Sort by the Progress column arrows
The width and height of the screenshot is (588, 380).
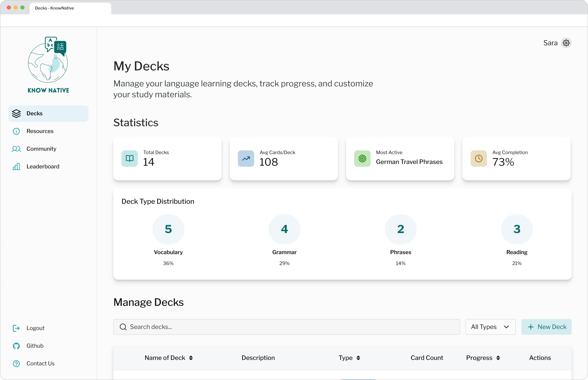click(x=498, y=358)
